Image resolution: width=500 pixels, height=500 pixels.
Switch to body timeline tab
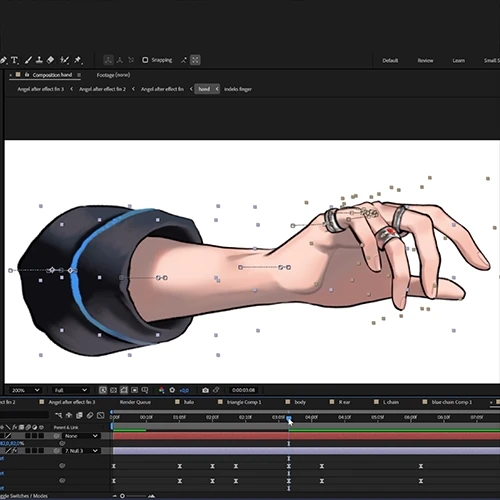click(x=300, y=402)
